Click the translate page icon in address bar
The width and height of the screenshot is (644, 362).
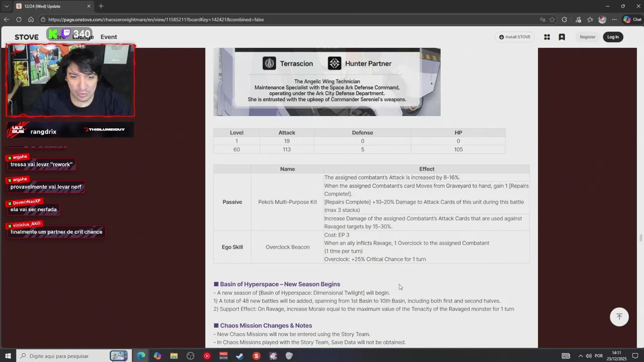542,20
